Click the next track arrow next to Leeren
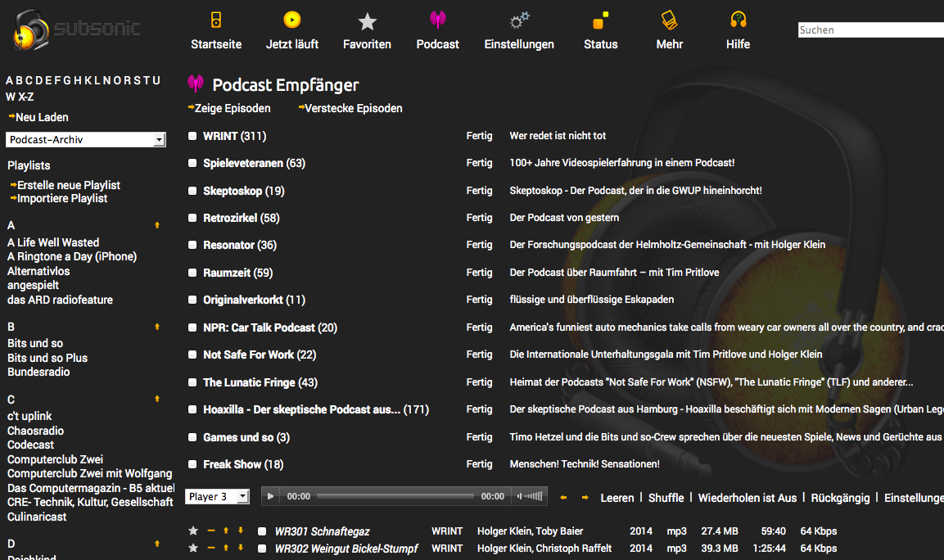Image resolution: width=944 pixels, height=560 pixels. click(x=585, y=498)
